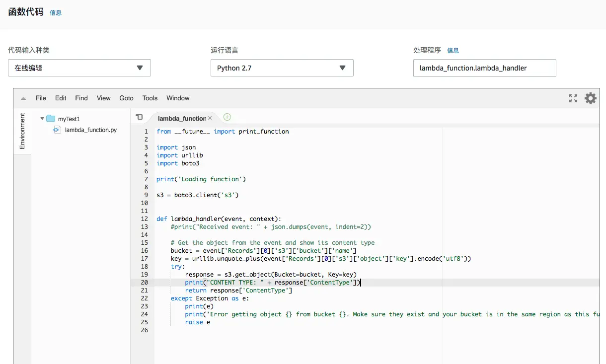606x364 pixels.
Task: Click the 'raise e' code line
Action: (197, 322)
